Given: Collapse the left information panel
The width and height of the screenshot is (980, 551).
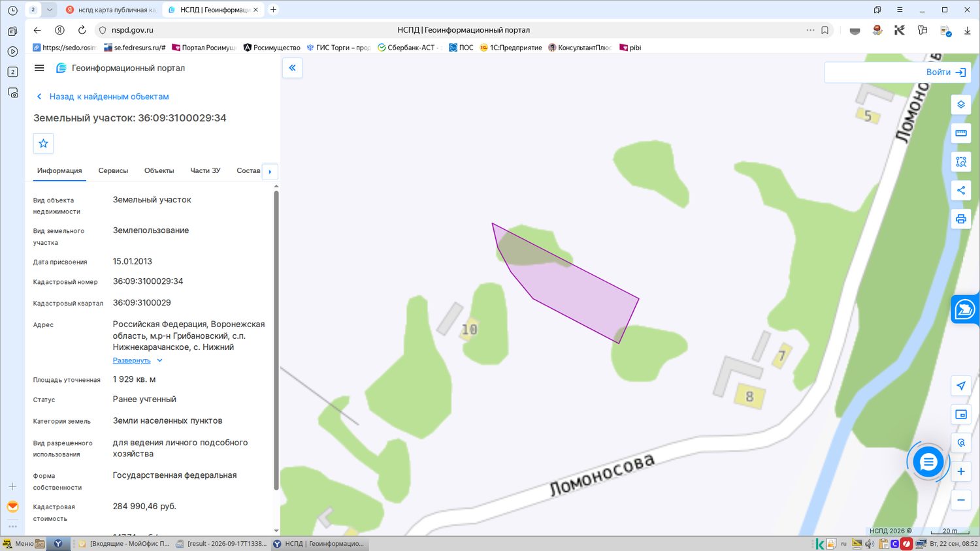Looking at the screenshot, I should pyautogui.click(x=292, y=68).
